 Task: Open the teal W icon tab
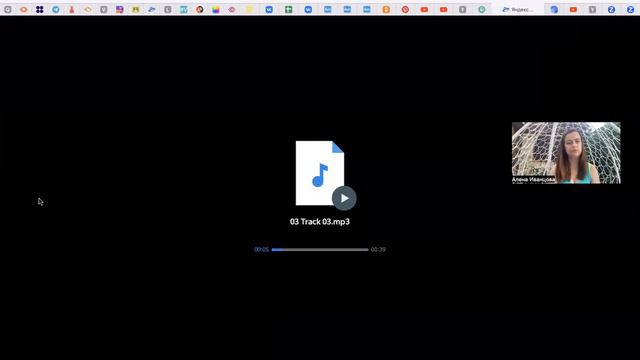(184, 9)
